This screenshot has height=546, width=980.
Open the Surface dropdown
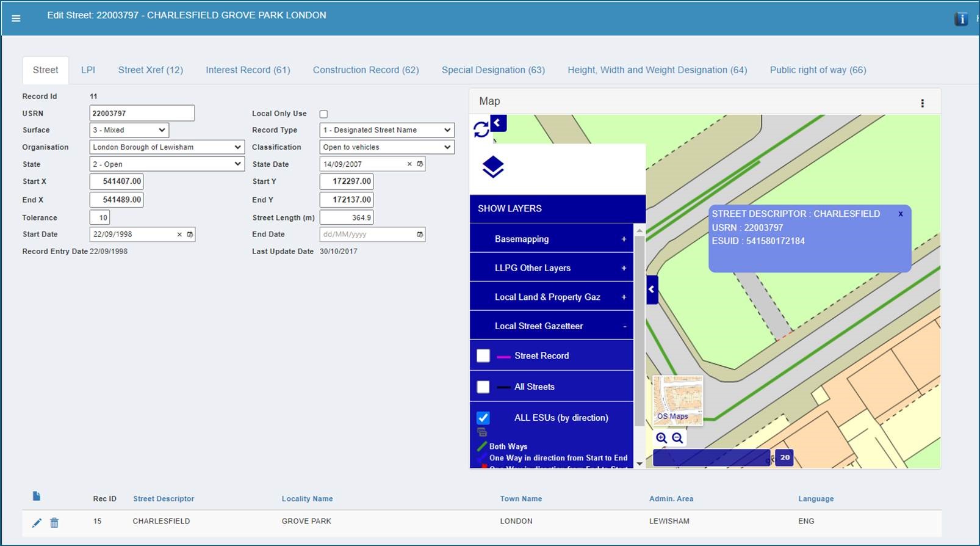click(x=129, y=130)
